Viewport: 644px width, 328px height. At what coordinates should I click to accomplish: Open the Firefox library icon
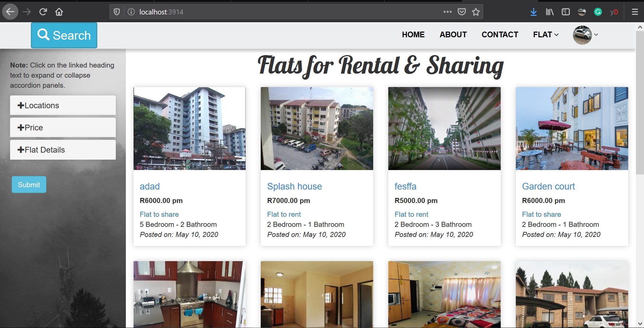(x=549, y=12)
